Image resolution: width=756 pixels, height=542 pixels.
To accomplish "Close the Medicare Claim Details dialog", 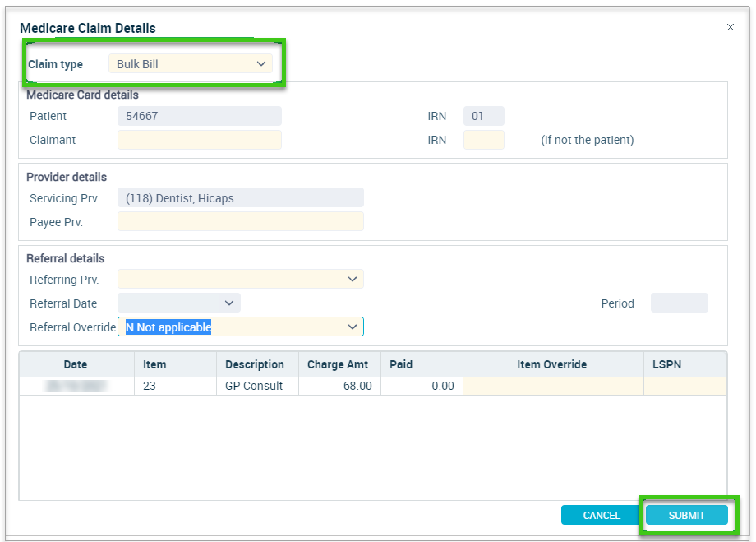I will [x=730, y=27].
